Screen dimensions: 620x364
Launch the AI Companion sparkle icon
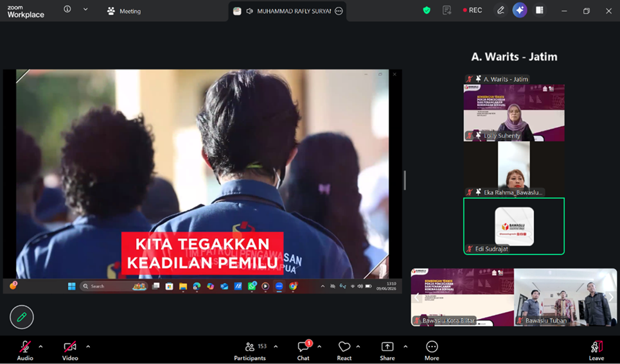[520, 10]
